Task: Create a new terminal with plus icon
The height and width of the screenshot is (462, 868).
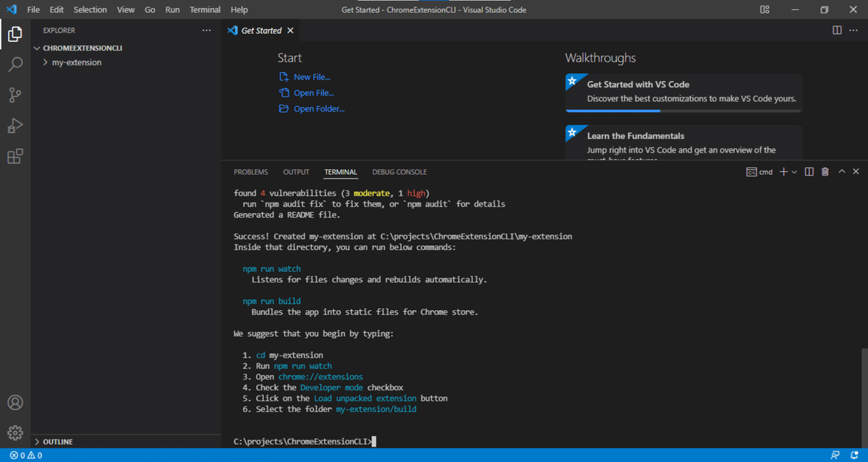Action: click(x=783, y=171)
